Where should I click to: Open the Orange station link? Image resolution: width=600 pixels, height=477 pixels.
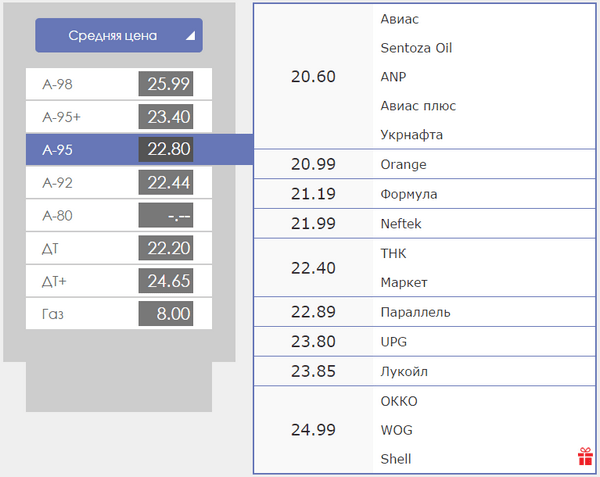pyautogui.click(x=403, y=165)
